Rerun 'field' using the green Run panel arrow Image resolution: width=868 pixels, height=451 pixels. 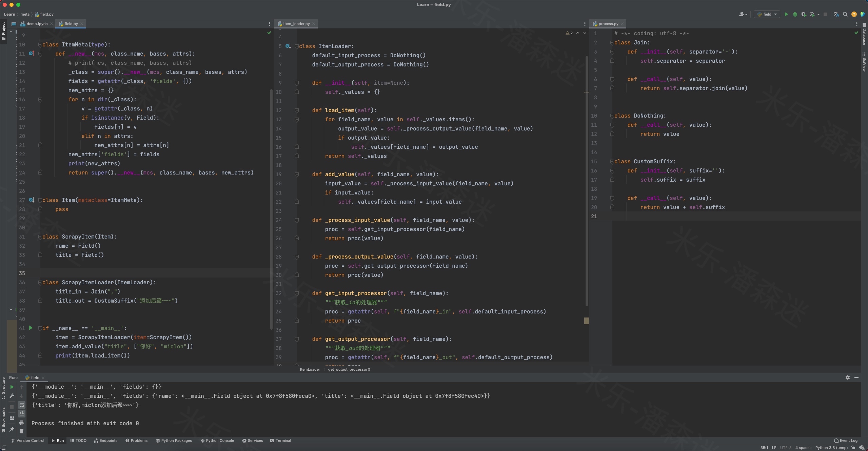[12, 387]
